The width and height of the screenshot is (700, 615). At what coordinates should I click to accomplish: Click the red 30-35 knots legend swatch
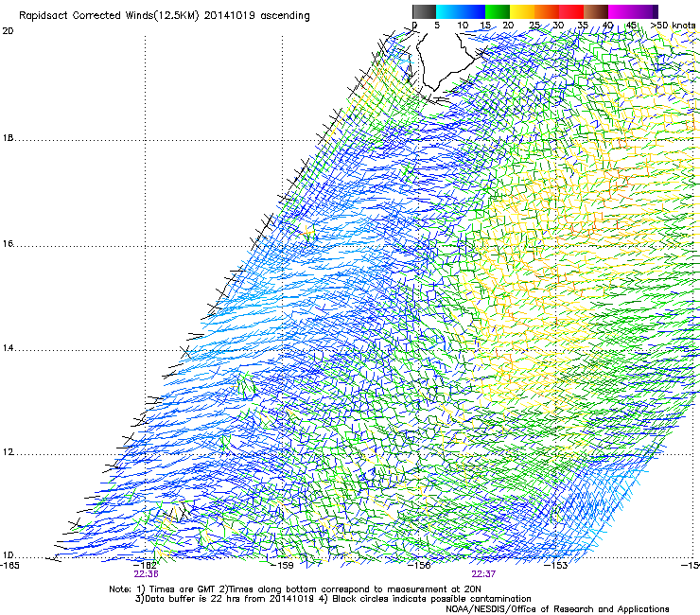571,11
